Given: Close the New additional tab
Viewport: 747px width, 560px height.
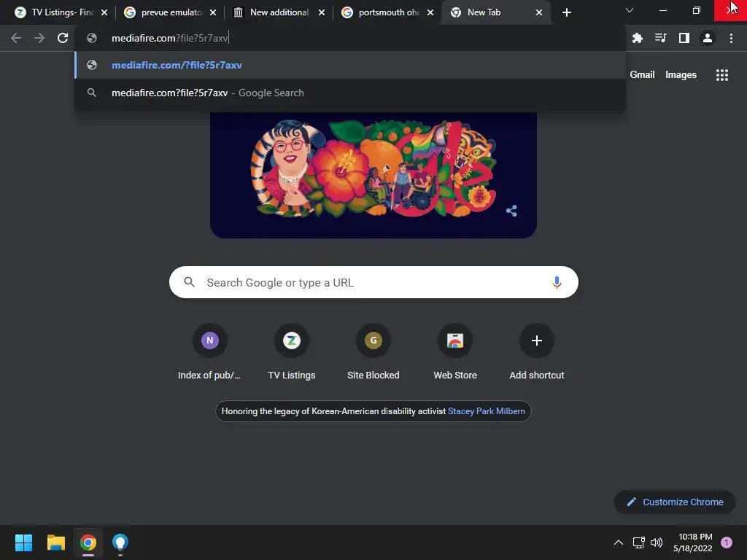Looking at the screenshot, I should click(x=322, y=12).
